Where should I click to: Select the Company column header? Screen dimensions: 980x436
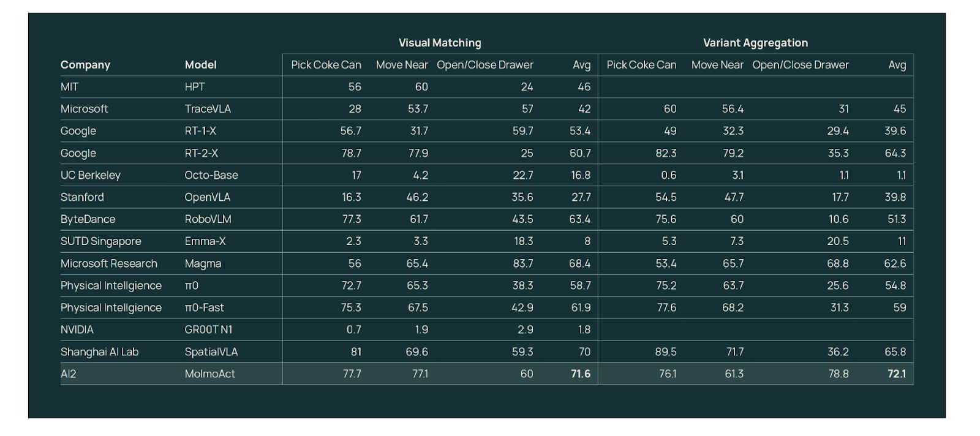click(x=85, y=65)
